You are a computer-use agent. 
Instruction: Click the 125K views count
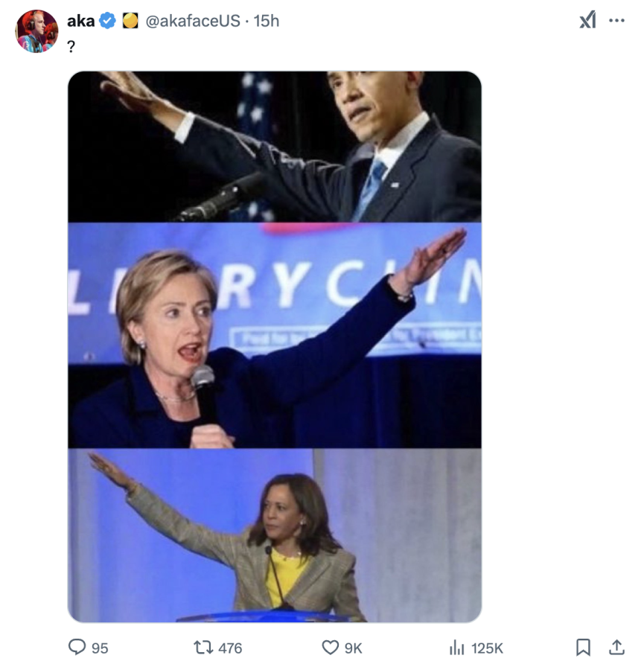[487, 648]
